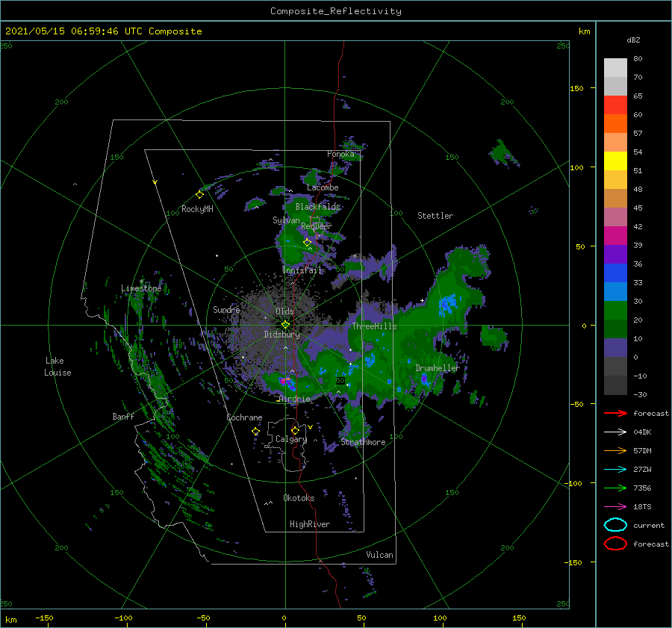Click the Blackfalds label
672x628 pixels.
[317, 207]
